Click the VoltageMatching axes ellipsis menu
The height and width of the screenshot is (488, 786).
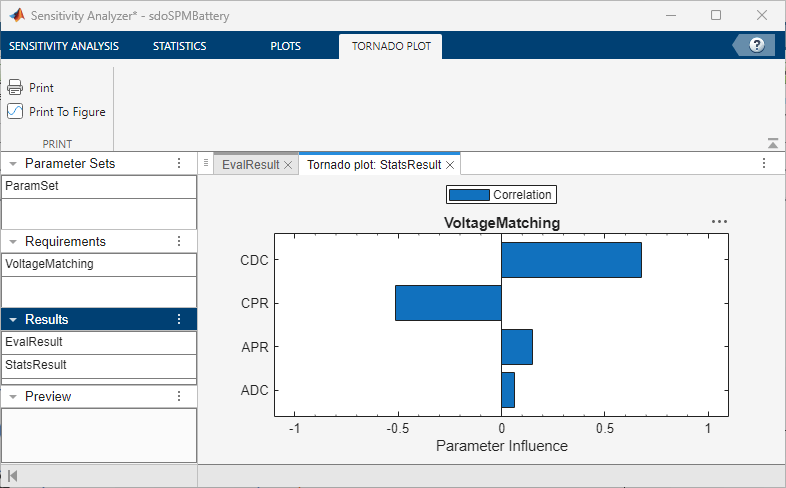719,222
